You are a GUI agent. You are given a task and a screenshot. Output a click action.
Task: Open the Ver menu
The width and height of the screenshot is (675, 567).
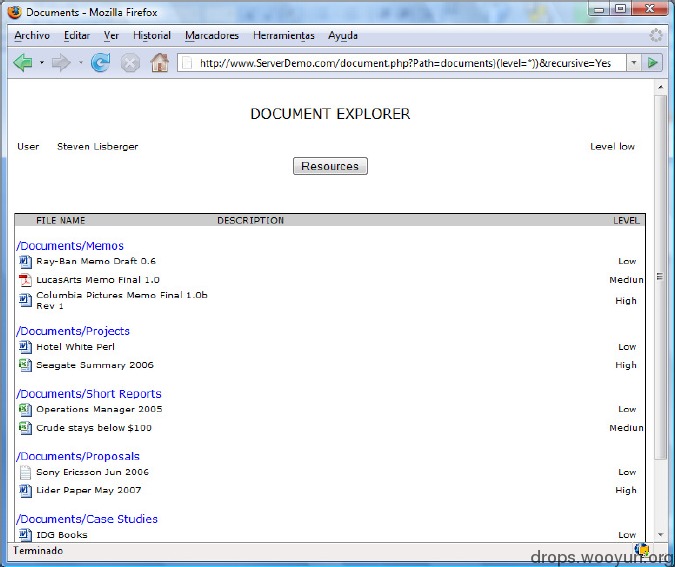point(111,35)
